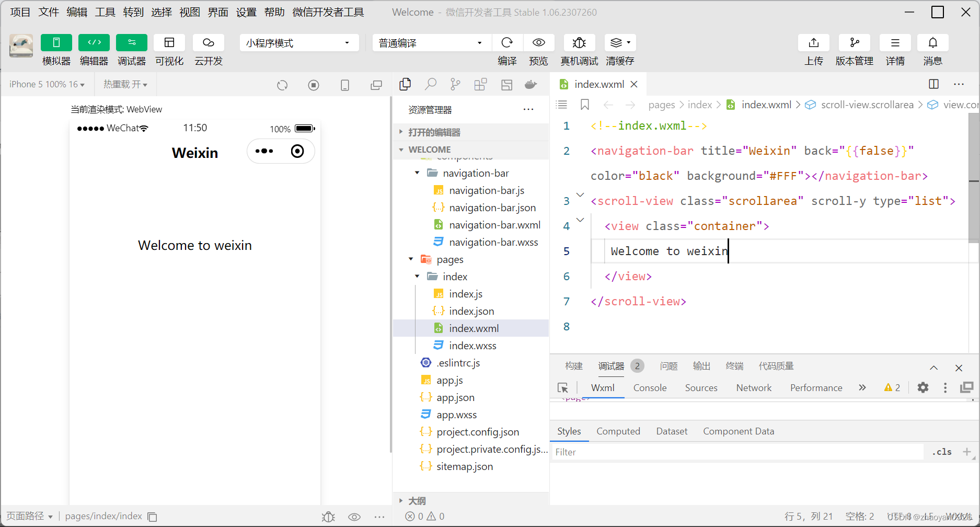Click the upload icon
The width and height of the screenshot is (980, 527).
click(x=814, y=43)
